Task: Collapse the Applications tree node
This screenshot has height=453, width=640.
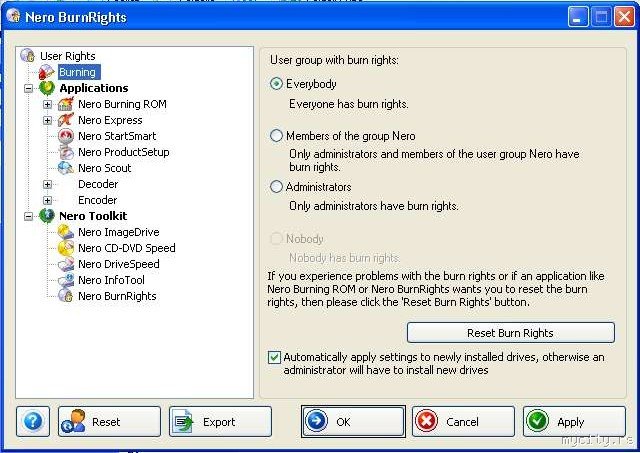Action: click(29, 88)
